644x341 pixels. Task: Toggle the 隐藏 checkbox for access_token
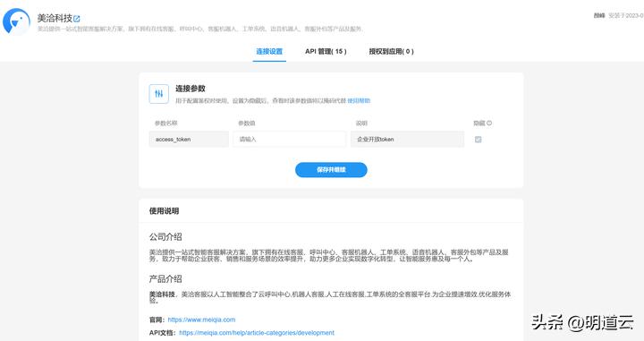point(478,140)
